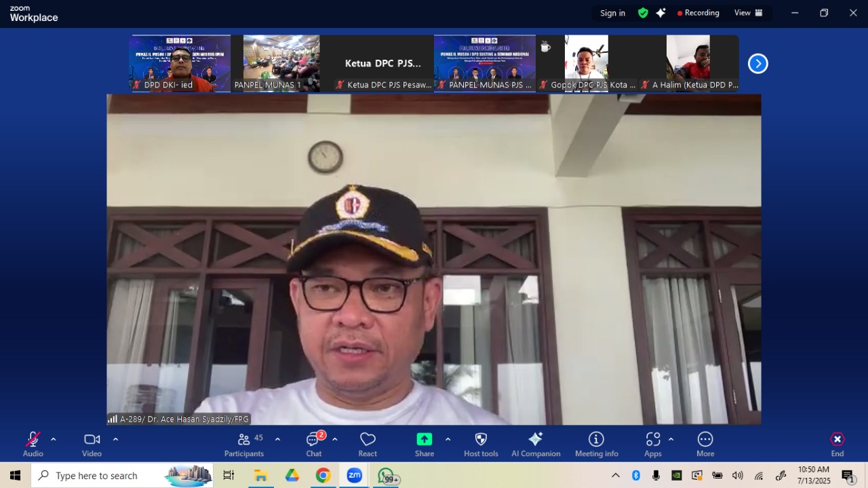This screenshot has width=868, height=488.
Task: Click the Sign in button
Action: coord(612,13)
